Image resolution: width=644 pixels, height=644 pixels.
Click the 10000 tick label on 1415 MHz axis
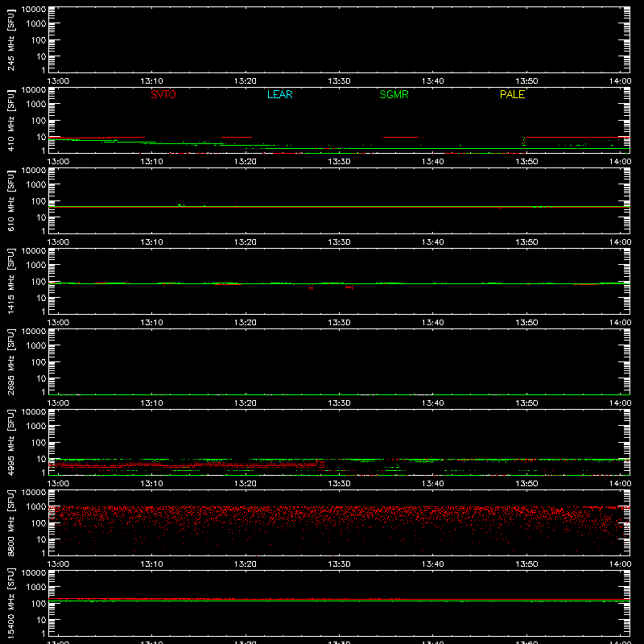(34, 251)
